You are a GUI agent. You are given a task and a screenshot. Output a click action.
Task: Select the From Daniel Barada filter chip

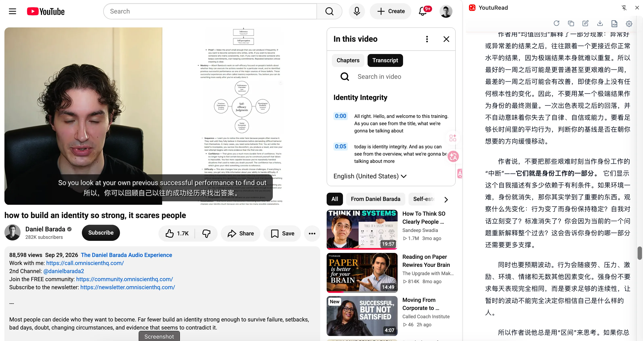(x=375, y=199)
